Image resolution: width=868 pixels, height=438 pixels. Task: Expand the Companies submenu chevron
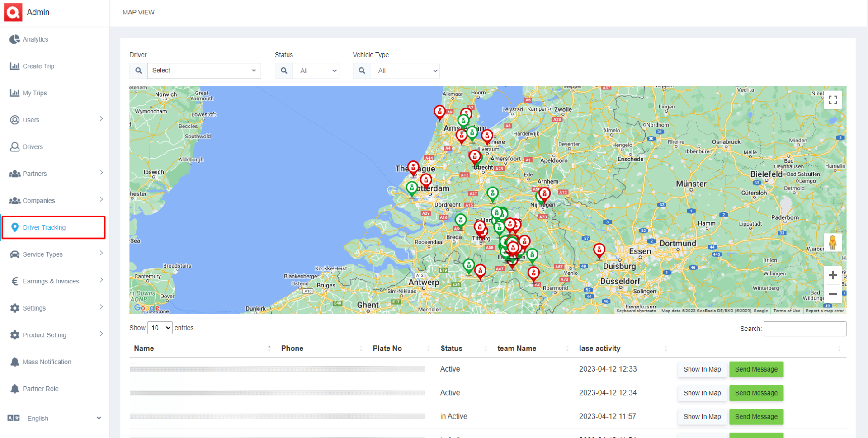click(101, 199)
